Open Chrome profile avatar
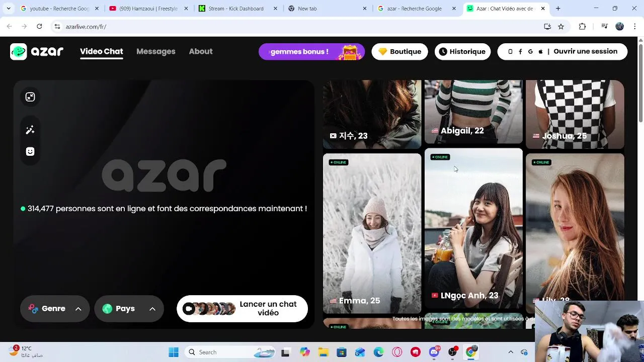 [x=620, y=27]
